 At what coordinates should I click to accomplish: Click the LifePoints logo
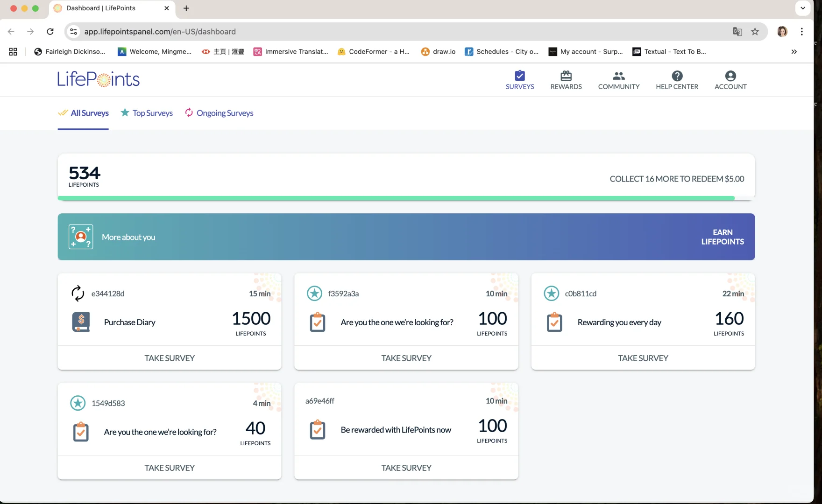(x=99, y=79)
